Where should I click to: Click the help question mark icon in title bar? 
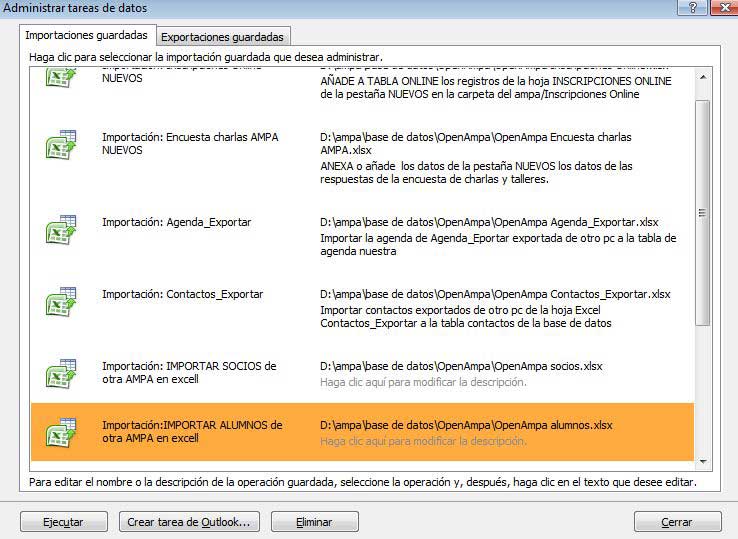click(x=690, y=8)
